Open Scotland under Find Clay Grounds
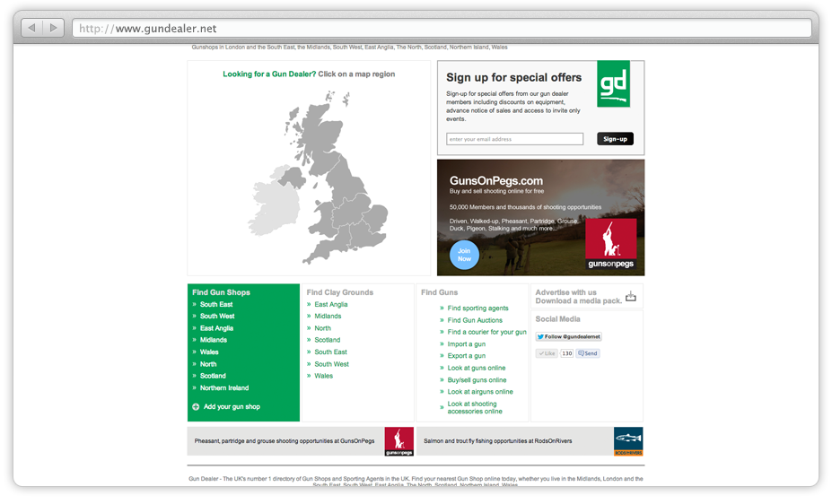The image size is (832, 504). click(328, 340)
